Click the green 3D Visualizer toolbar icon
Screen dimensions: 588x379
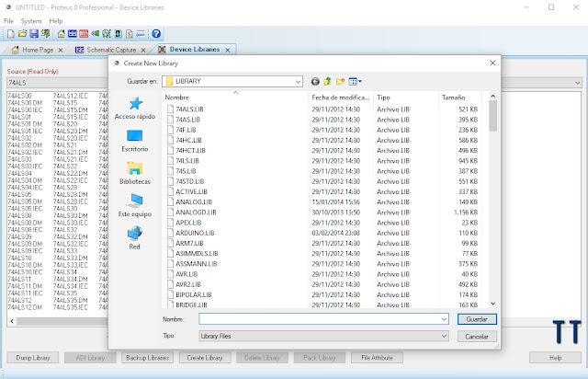96,34
